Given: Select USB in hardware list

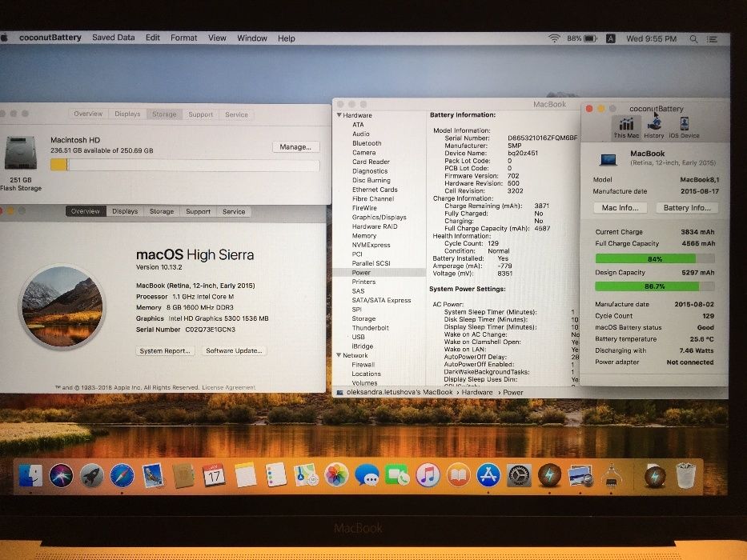Looking at the screenshot, I should pos(358,337).
